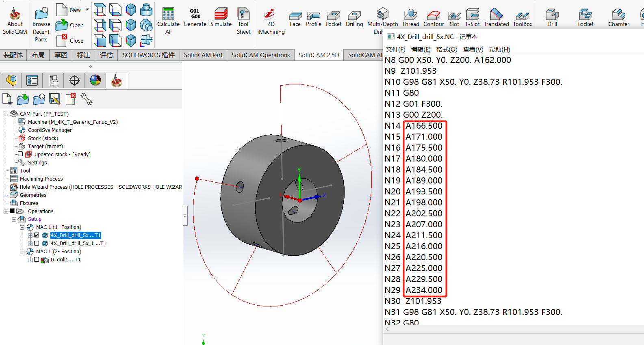The image size is (644, 345).
Task: Open the 编辑(E) menu in Notepad
Action: [421, 49]
